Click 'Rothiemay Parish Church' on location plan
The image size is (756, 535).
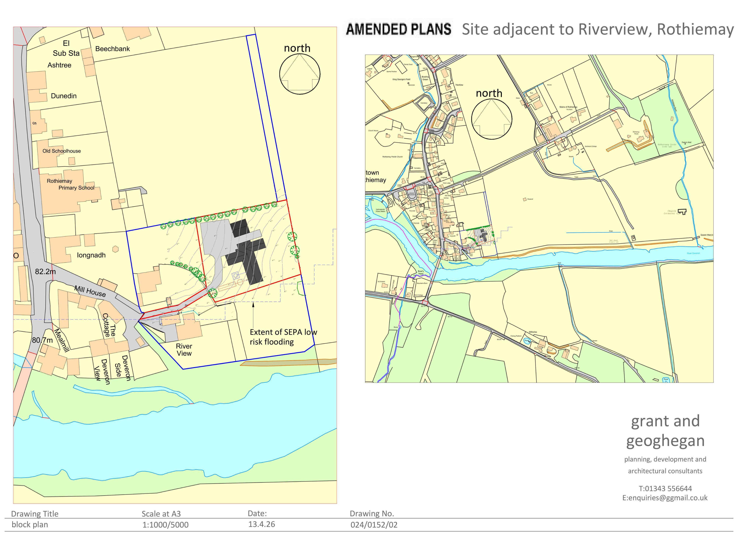coord(392,157)
